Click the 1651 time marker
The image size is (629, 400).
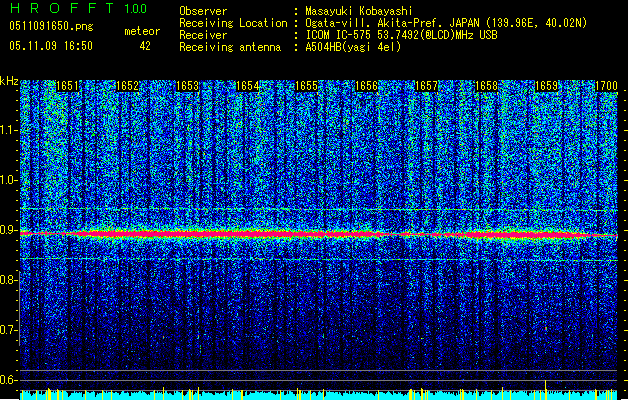[68, 87]
